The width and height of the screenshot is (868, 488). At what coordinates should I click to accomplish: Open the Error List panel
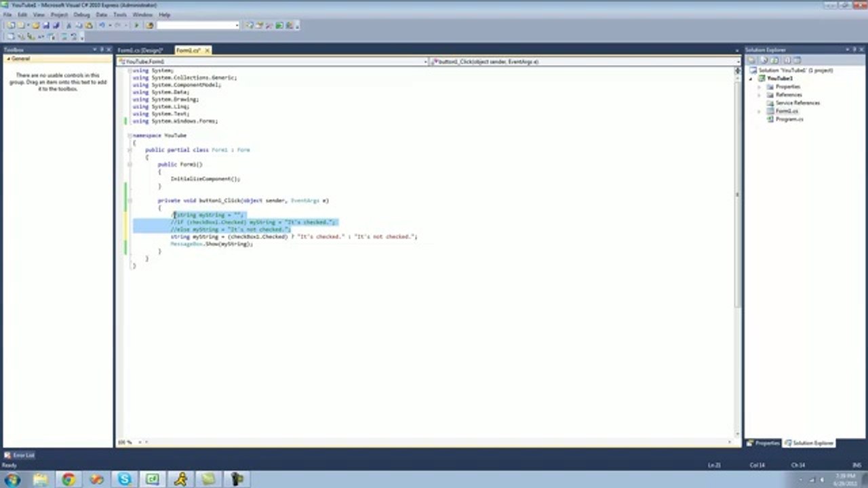[19, 455]
